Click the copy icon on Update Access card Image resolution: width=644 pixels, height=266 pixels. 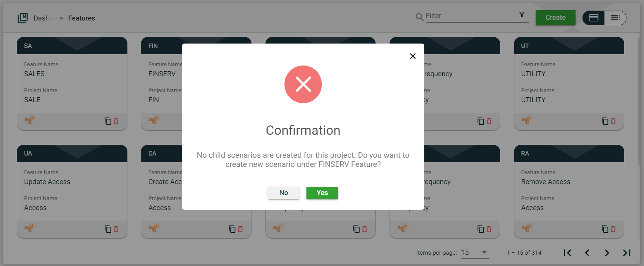tap(108, 229)
